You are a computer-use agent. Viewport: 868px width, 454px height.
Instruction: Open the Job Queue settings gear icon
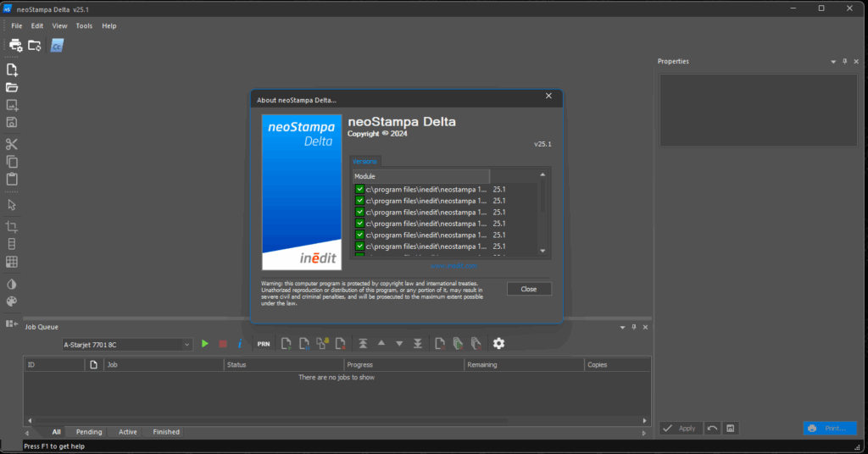(x=498, y=343)
